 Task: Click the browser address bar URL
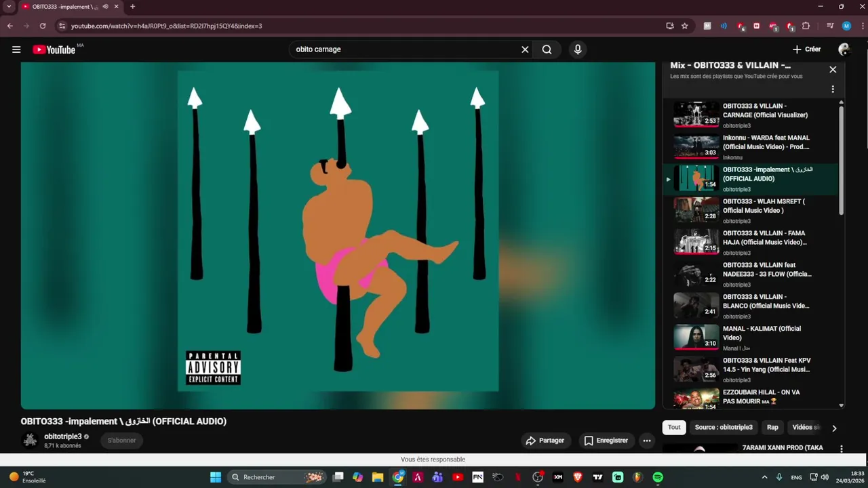click(x=166, y=26)
